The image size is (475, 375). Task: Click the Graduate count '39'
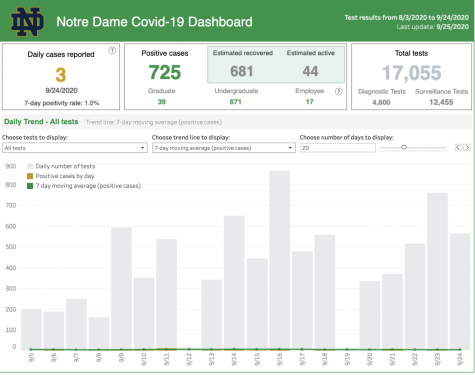(162, 102)
